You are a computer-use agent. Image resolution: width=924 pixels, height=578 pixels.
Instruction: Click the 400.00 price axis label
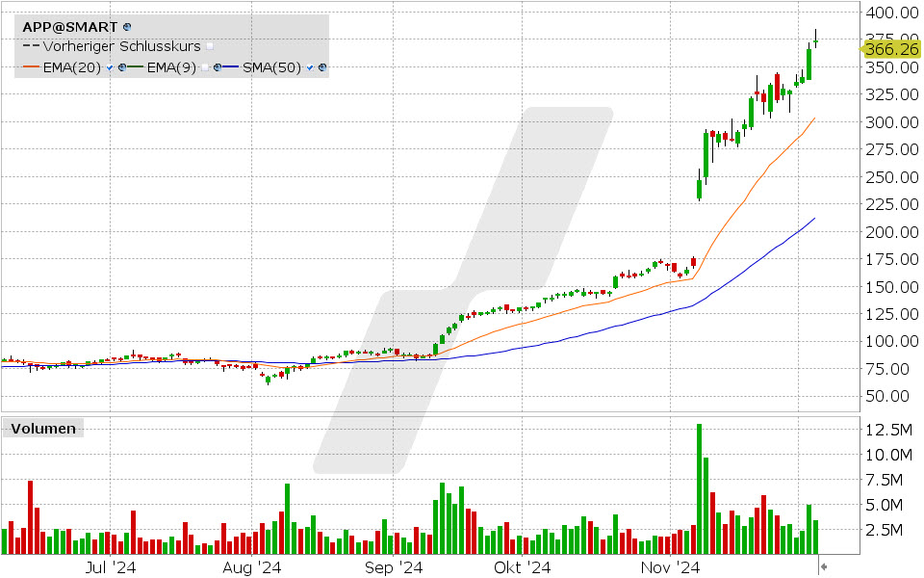click(x=892, y=13)
